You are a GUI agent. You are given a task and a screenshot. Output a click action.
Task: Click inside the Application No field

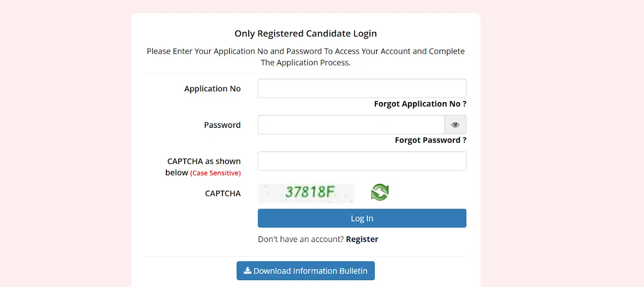click(x=361, y=88)
